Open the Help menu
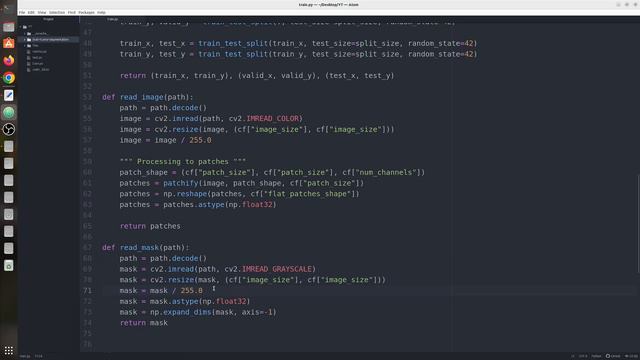This screenshot has width=640, height=360. (x=101, y=13)
